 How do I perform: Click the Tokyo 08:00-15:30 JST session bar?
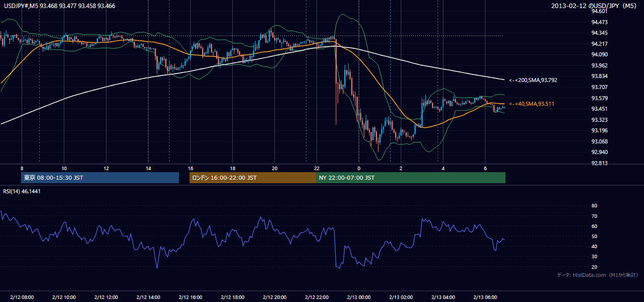click(x=100, y=178)
